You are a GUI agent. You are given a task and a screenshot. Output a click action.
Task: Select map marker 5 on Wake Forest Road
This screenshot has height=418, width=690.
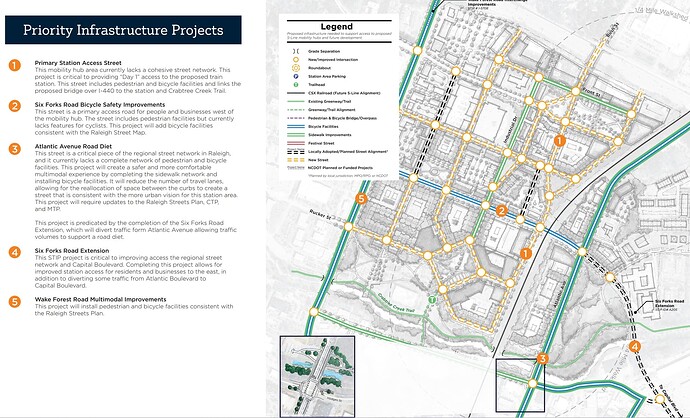pyautogui.click(x=361, y=198)
